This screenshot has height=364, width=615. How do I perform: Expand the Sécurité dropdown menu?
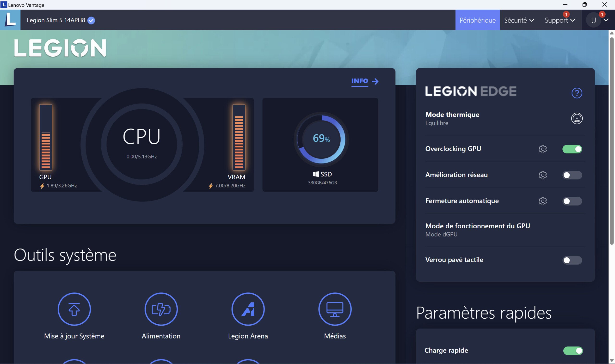519,20
